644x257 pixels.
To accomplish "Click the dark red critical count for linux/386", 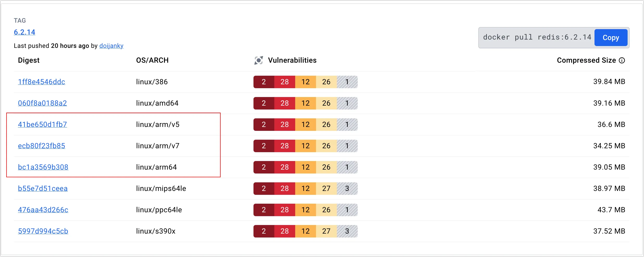I will click(264, 82).
